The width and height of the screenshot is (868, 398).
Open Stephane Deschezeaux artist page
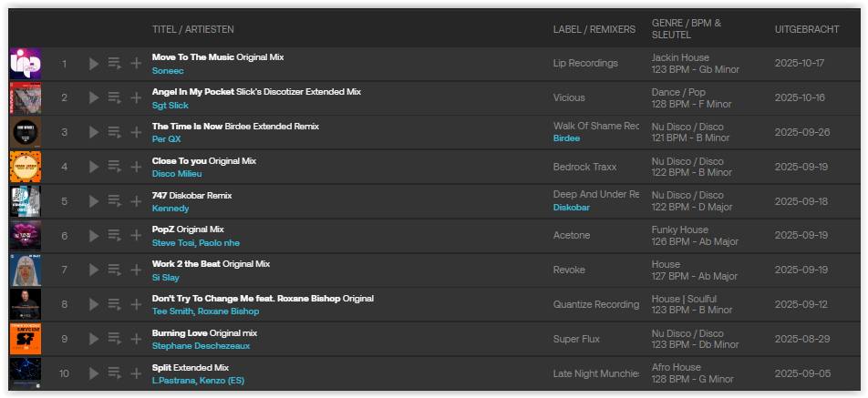pos(201,346)
